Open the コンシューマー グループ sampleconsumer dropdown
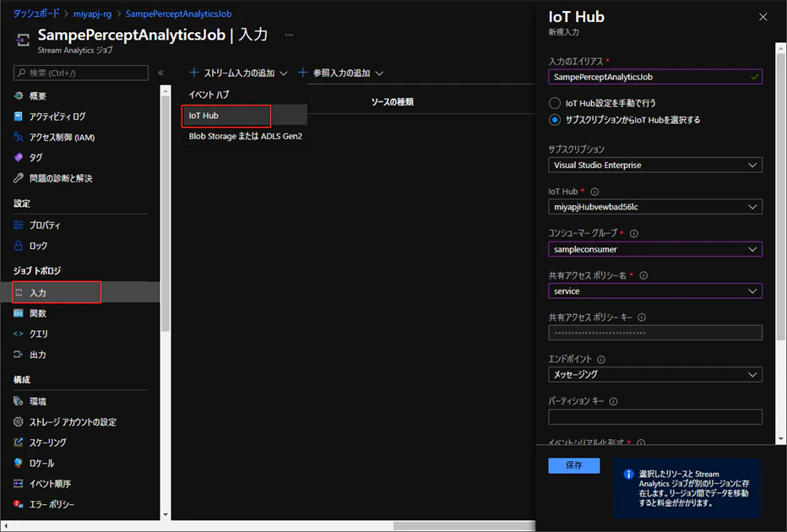Image resolution: width=787 pixels, height=532 pixels. tap(655, 249)
